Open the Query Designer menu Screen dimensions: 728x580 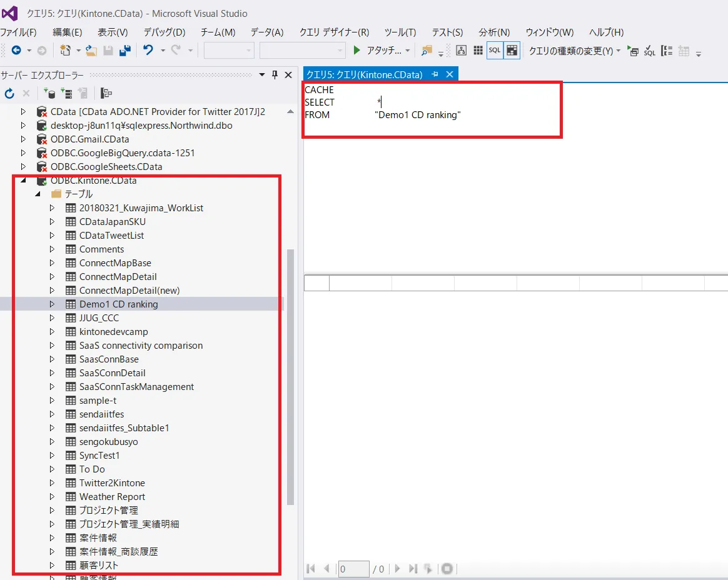coord(334,32)
